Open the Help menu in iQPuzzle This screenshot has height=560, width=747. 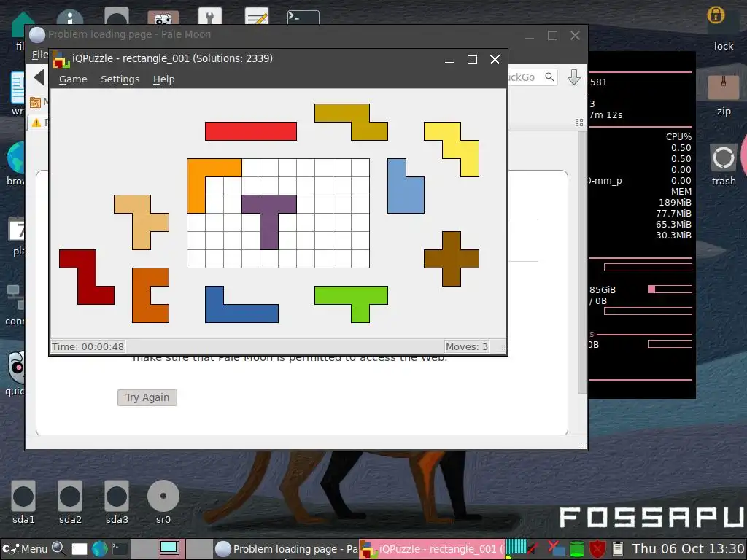[x=164, y=79]
